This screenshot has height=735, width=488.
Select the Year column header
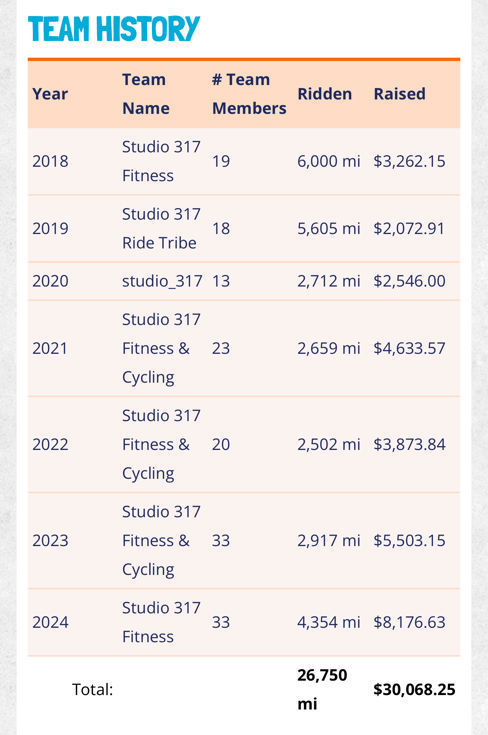(x=50, y=94)
